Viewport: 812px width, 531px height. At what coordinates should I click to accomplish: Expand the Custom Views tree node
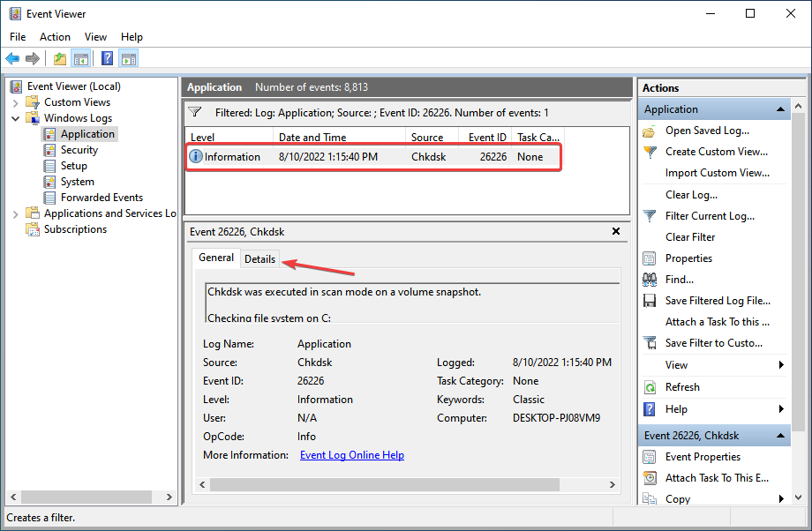[16, 103]
